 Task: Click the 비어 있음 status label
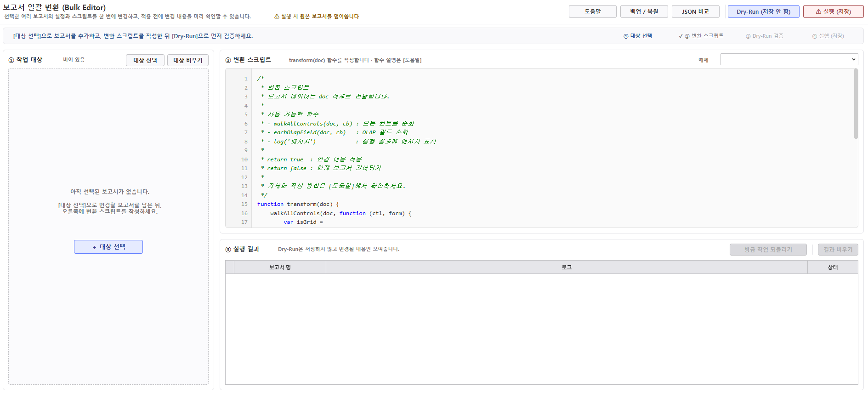point(74,60)
